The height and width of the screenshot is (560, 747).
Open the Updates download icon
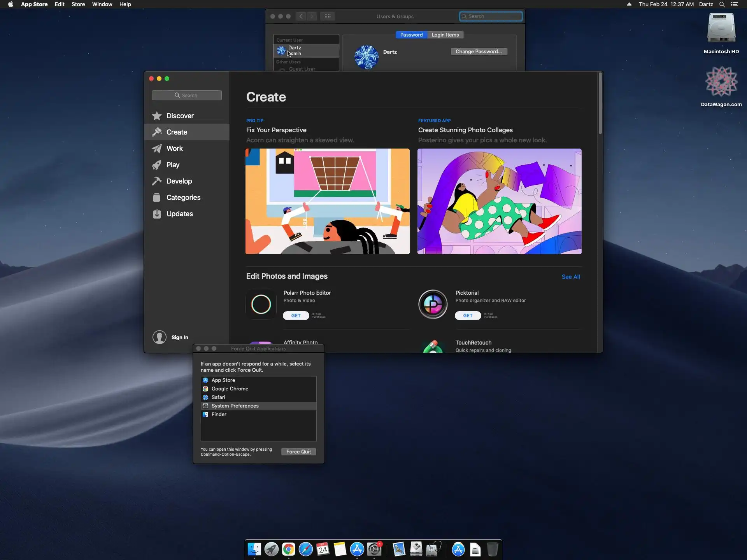[x=157, y=214]
